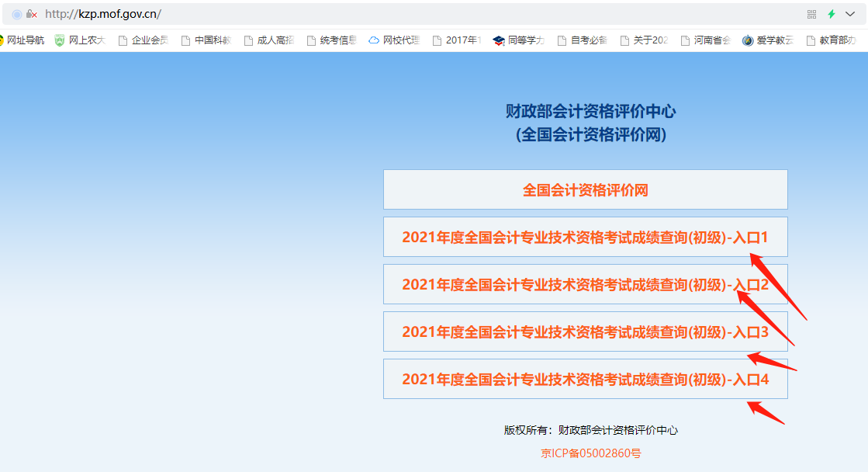Click the round favicon on 爱学教云

pyautogui.click(x=746, y=39)
